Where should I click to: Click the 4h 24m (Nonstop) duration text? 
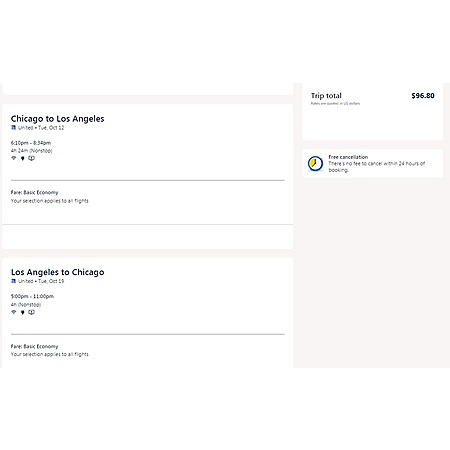click(31, 151)
